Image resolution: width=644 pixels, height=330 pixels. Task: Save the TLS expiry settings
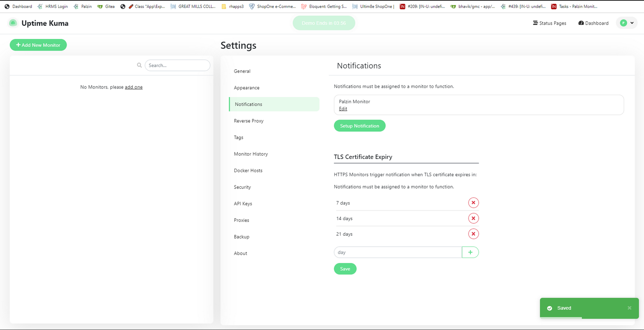(x=345, y=269)
